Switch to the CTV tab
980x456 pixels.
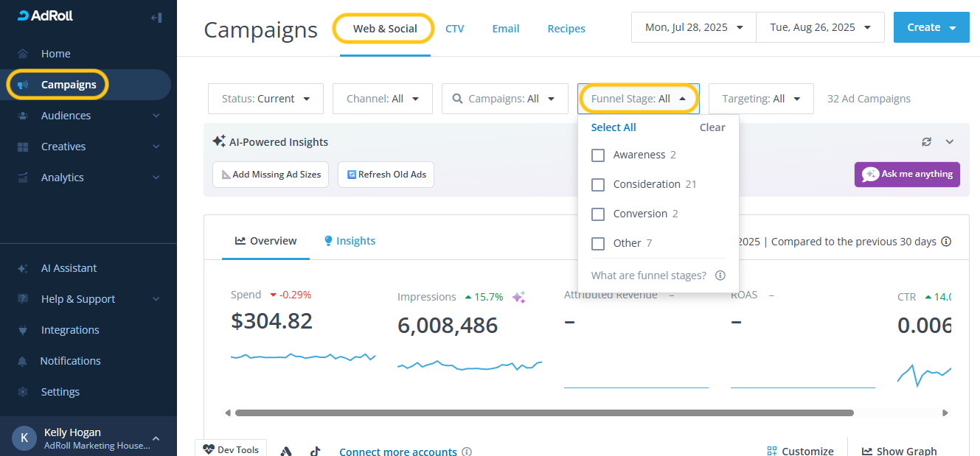[454, 29]
